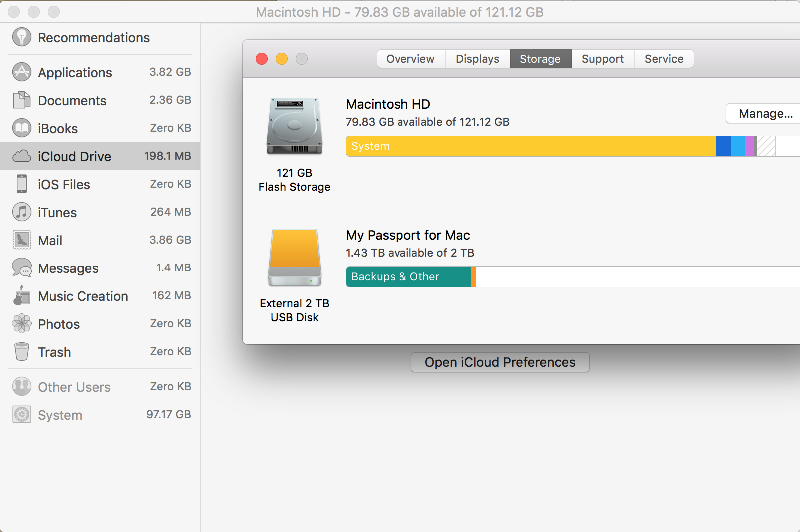
Task: Click the light blue storage bar segment
Action: 738,146
